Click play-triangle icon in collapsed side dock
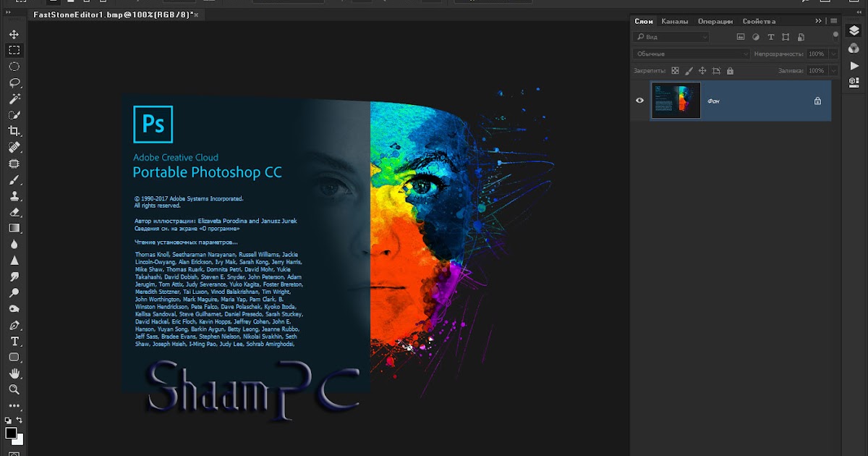 [x=854, y=66]
